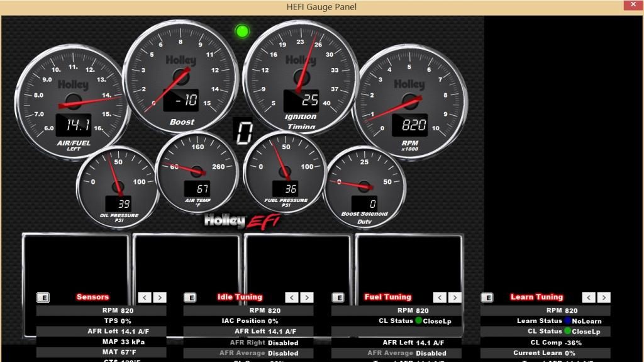Go to previous Learn Tuning page

pyautogui.click(x=589, y=297)
